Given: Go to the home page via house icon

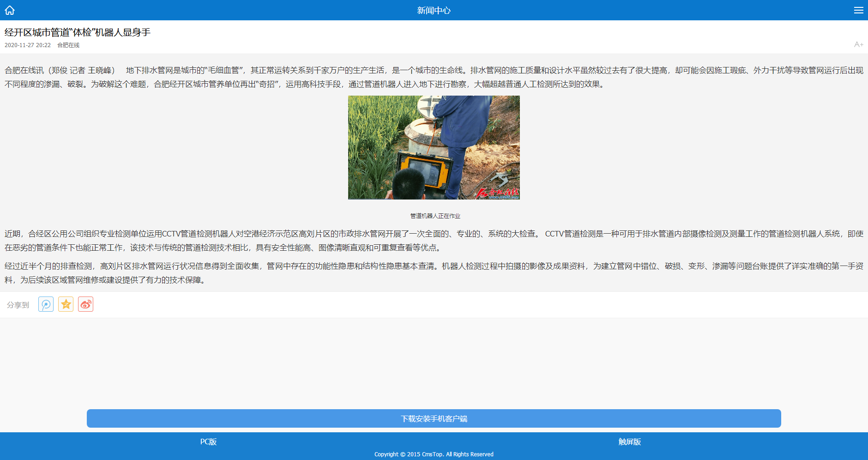Looking at the screenshot, I should click(x=10, y=10).
